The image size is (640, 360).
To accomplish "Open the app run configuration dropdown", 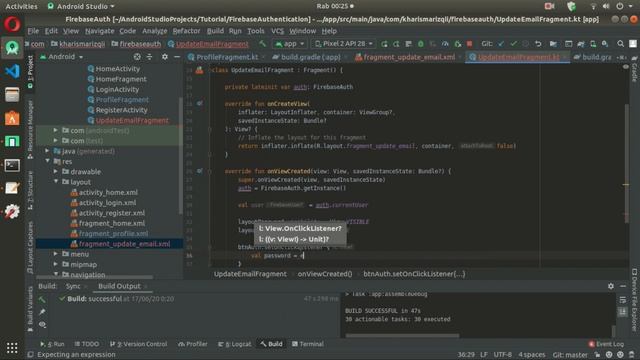I will pos(290,44).
